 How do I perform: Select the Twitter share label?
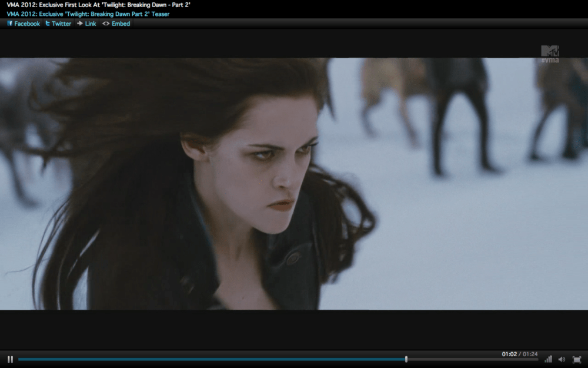pos(61,24)
